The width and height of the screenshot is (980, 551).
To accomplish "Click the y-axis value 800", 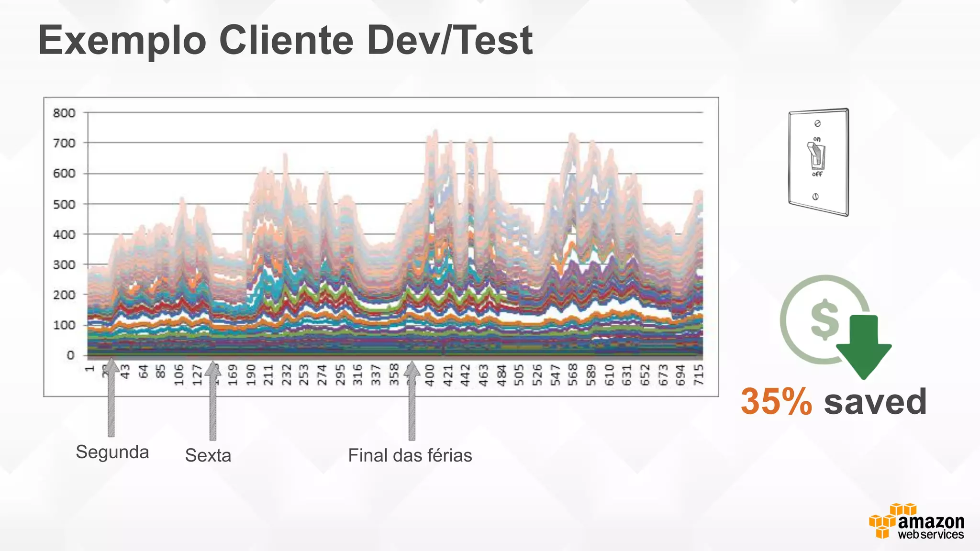I will (x=64, y=113).
